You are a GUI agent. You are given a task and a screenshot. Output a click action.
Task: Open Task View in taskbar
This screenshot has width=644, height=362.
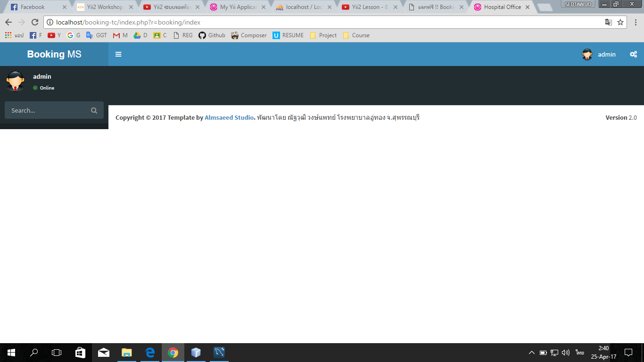point(57,353)
